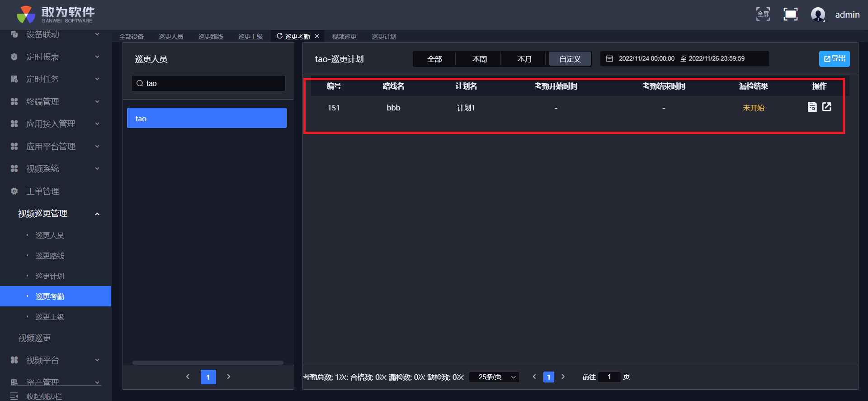
Task: Click the view detail icon for row 151
Action: 812,107
